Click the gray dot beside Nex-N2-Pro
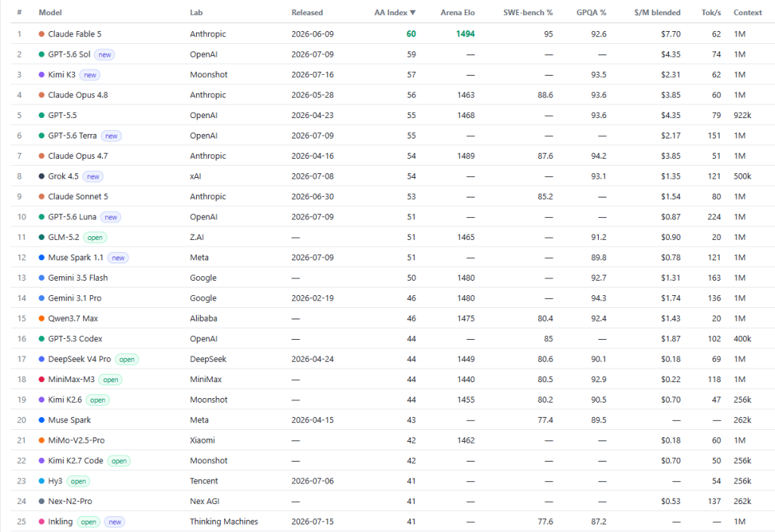Viewport: 775px width, 532px height. [42, 501]
